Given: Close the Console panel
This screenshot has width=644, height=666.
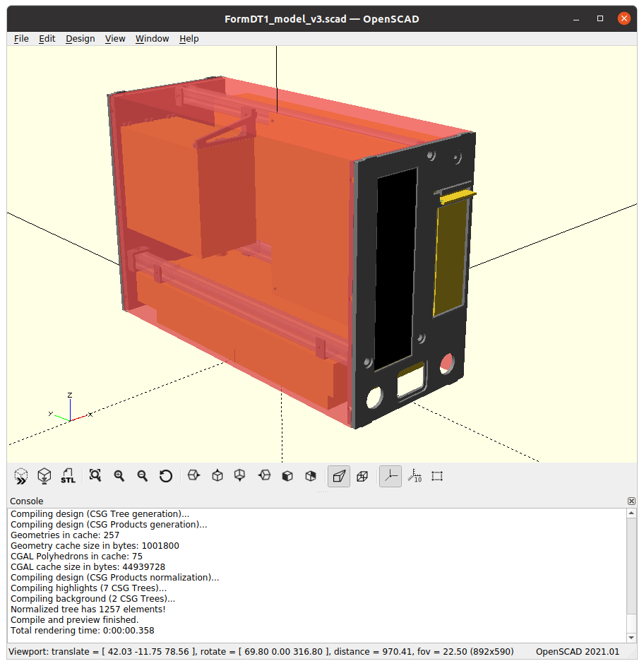Looking at the screenshot, I should (x=631, y=501).
